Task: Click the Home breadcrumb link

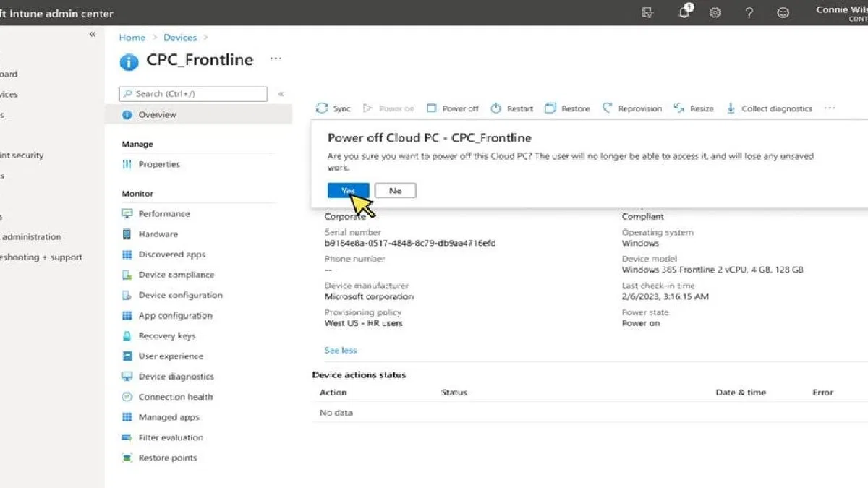Action: coord(132,38)
